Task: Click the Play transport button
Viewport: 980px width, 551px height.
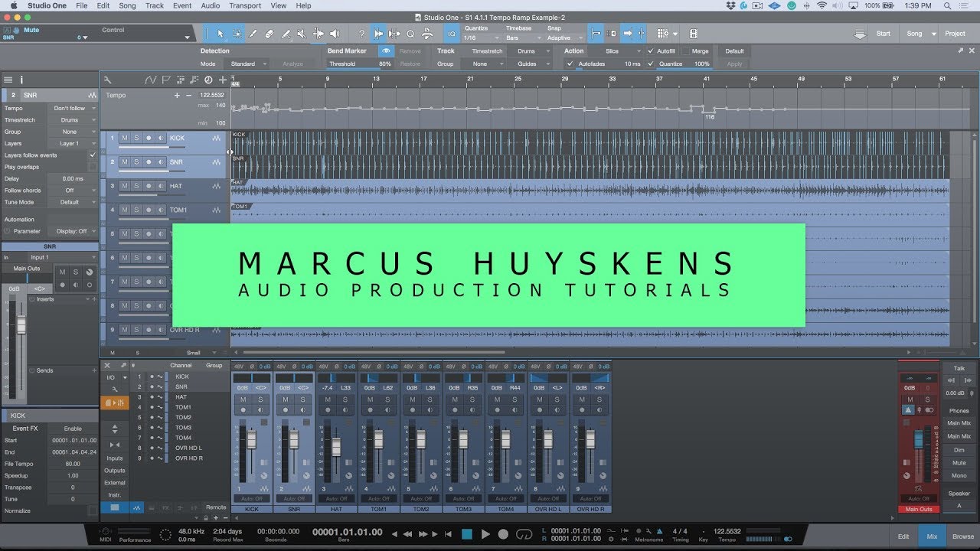Action: [x=485, y=534]
